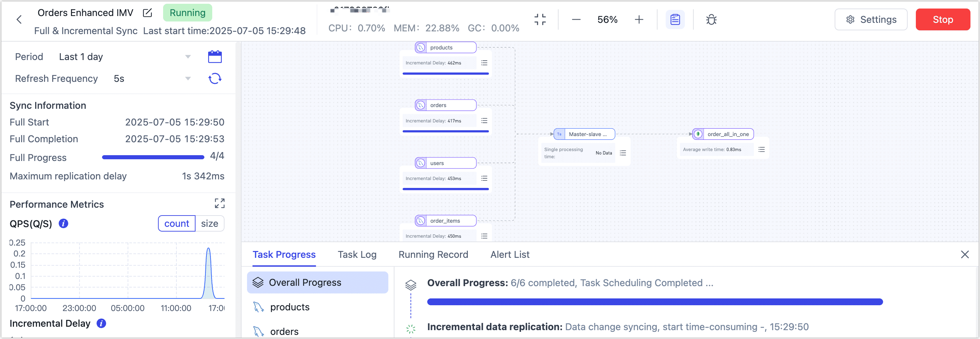Click the fit-to-screen icon in toolbar
Screen dimensions: 980x339
coord(540,19)
